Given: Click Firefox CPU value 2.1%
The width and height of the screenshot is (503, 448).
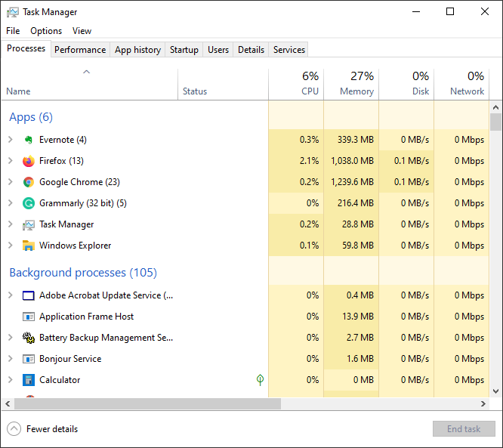Looking at the screenshot, I should (x=309, y=161).
